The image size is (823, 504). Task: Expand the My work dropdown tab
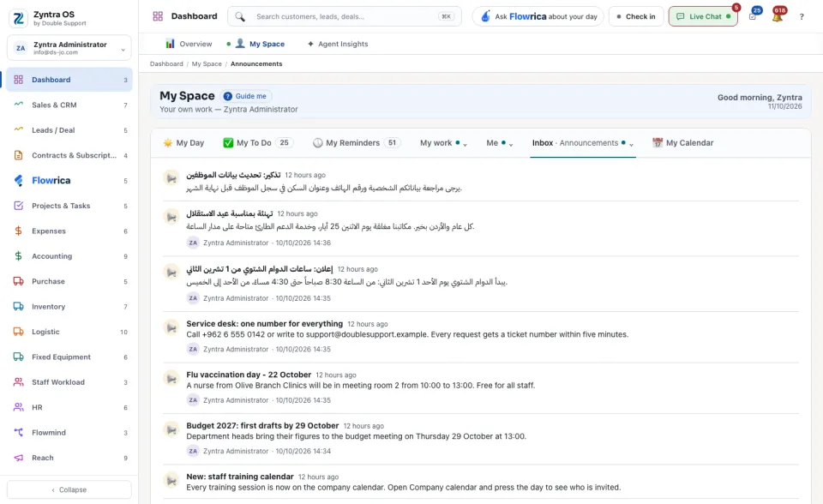pyautogui.click(x=443, y=143)
